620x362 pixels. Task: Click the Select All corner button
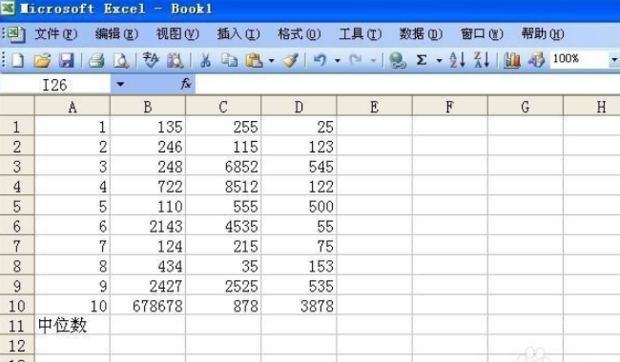(x=17, y=106)
